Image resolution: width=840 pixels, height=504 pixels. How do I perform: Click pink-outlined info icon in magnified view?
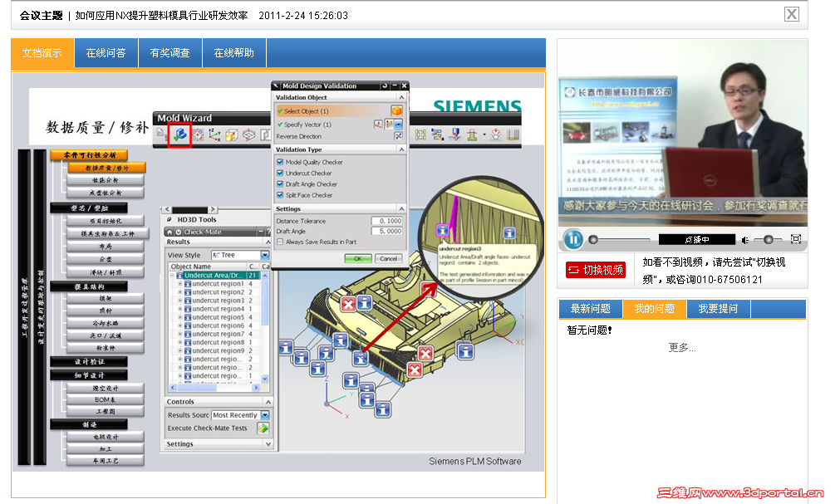[443, 230]
